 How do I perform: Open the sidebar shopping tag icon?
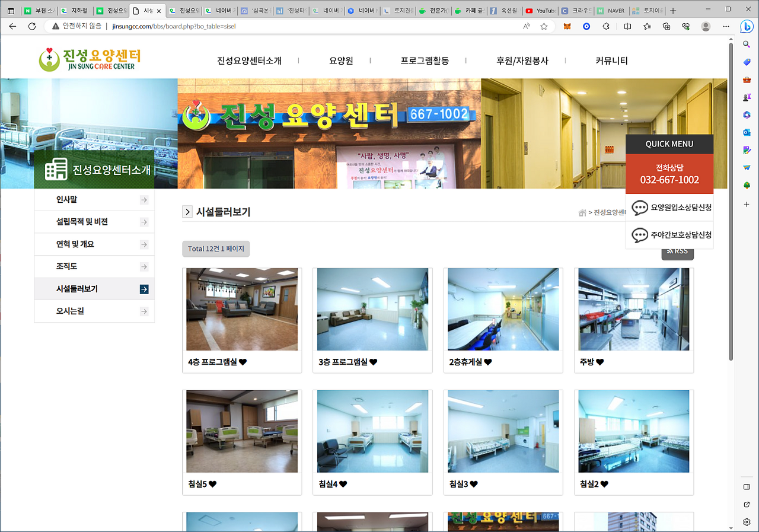747,62
